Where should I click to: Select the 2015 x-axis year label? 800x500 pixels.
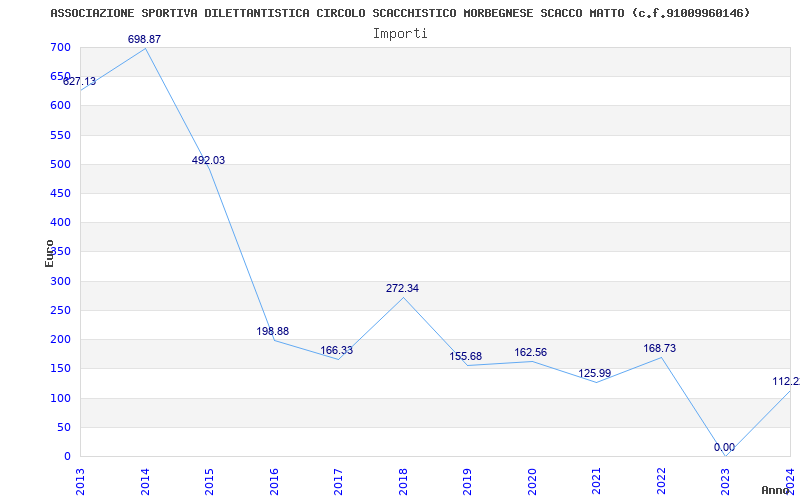tap(209, 481)
